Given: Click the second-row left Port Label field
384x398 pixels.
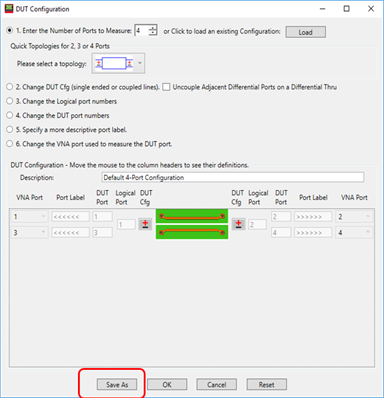Looking at the screenshot, I should (x=70, y=232).
